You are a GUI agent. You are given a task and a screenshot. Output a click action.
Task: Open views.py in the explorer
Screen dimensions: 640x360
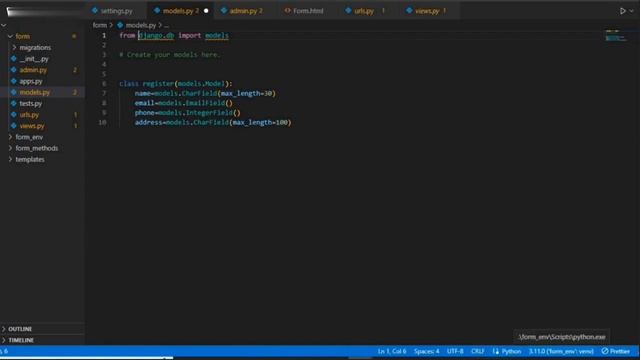[x=32, y=126]
